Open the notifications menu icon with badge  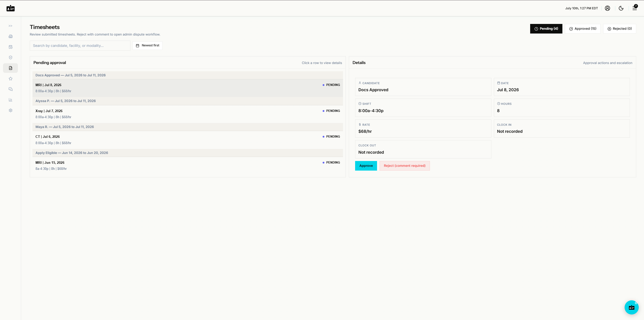coord(635,8)
